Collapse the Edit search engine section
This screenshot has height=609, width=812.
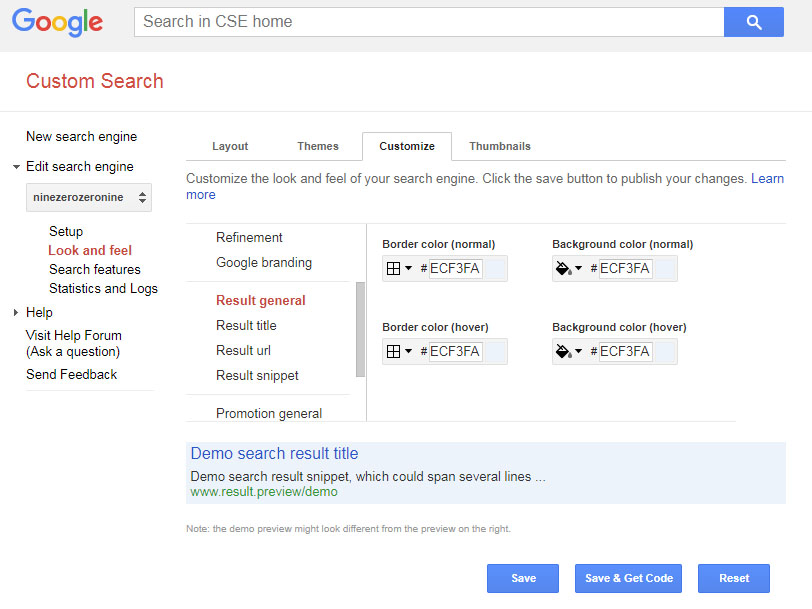pos(16,167)
